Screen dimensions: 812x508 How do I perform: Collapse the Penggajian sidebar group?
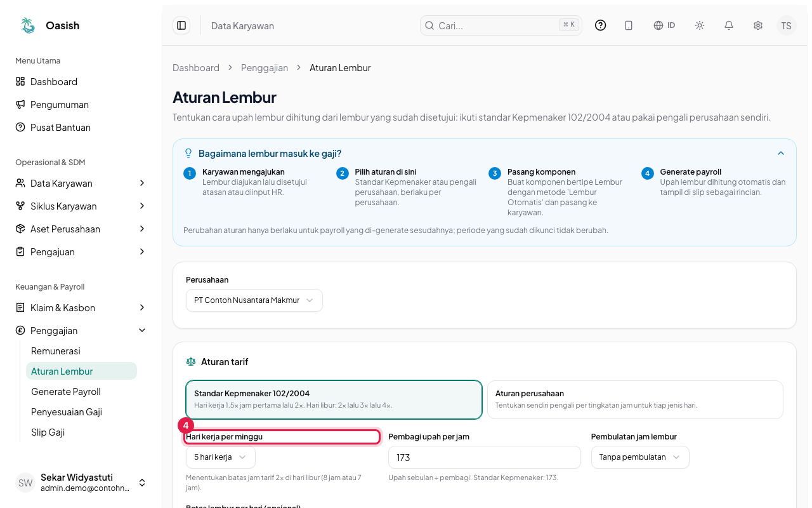[x=81, y=330]
